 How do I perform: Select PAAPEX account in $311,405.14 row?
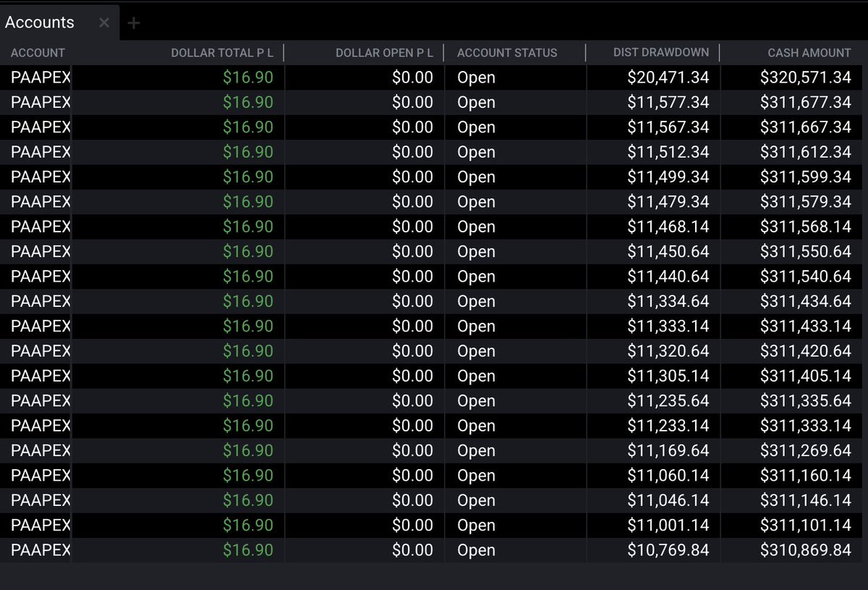coord(41,376)
